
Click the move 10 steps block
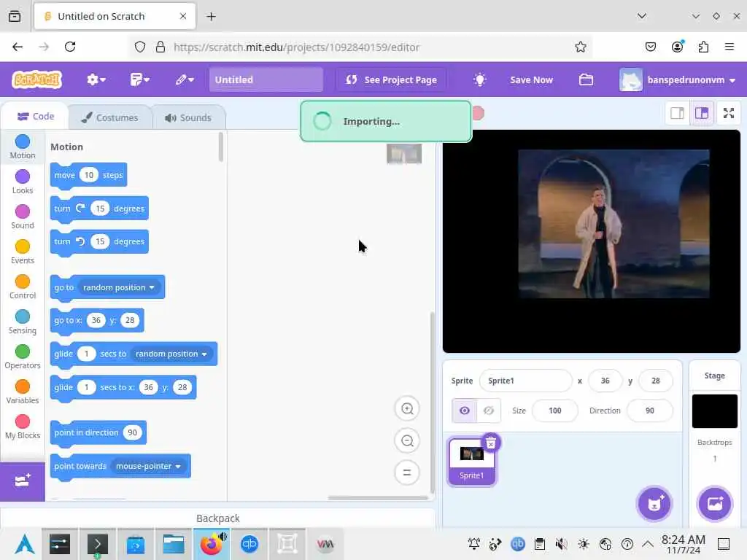[88, 175]
